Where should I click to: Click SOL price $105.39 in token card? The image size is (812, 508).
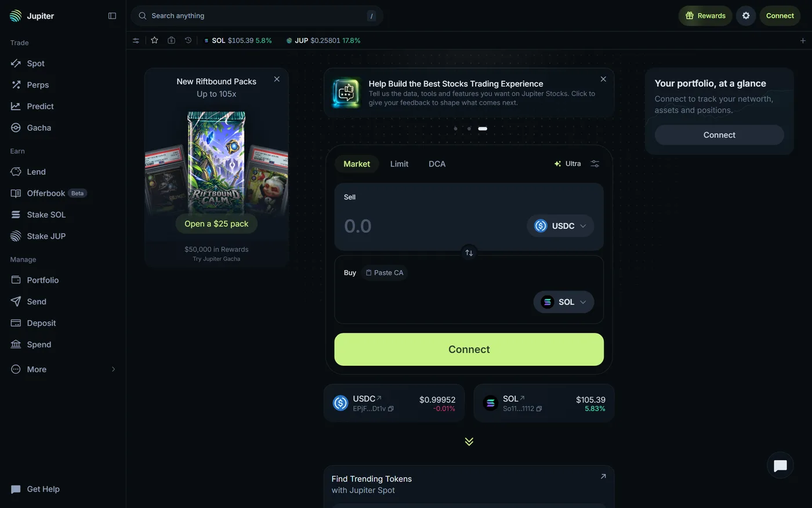pos(590,400)
